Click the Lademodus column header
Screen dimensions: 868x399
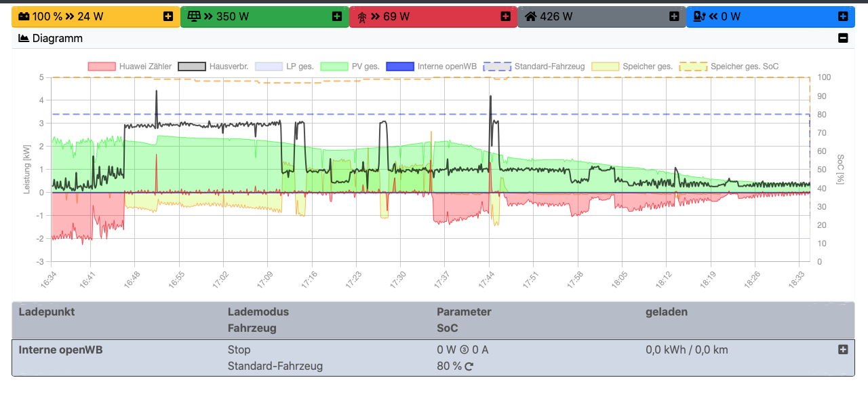pyautogui.click(x=258, y=312)
